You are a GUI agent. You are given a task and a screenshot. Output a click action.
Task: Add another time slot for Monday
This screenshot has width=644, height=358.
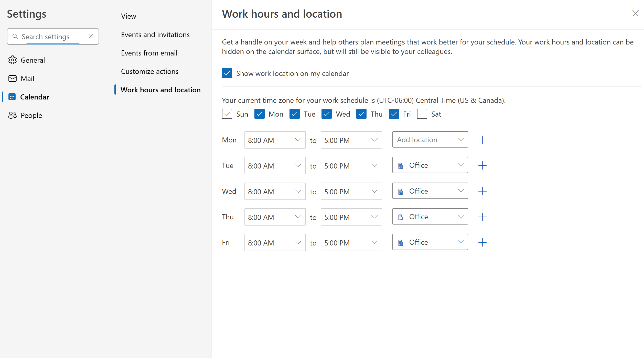tap(482, 140)
